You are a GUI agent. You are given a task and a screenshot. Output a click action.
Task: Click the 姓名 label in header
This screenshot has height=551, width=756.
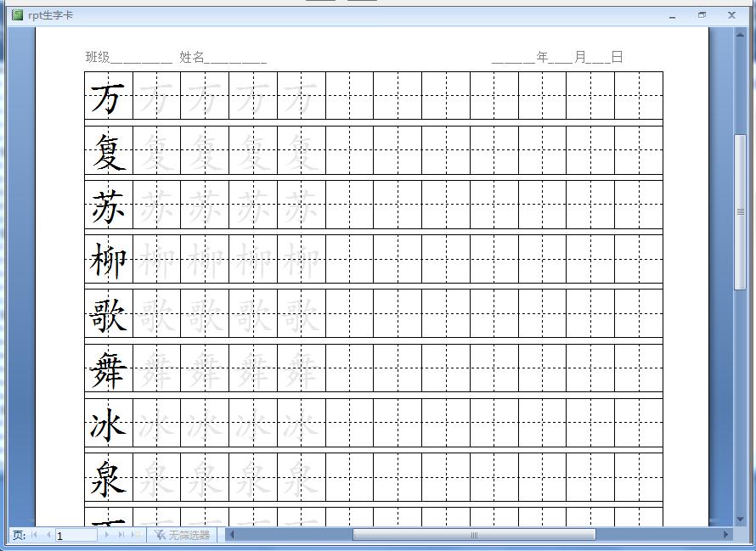192,57
